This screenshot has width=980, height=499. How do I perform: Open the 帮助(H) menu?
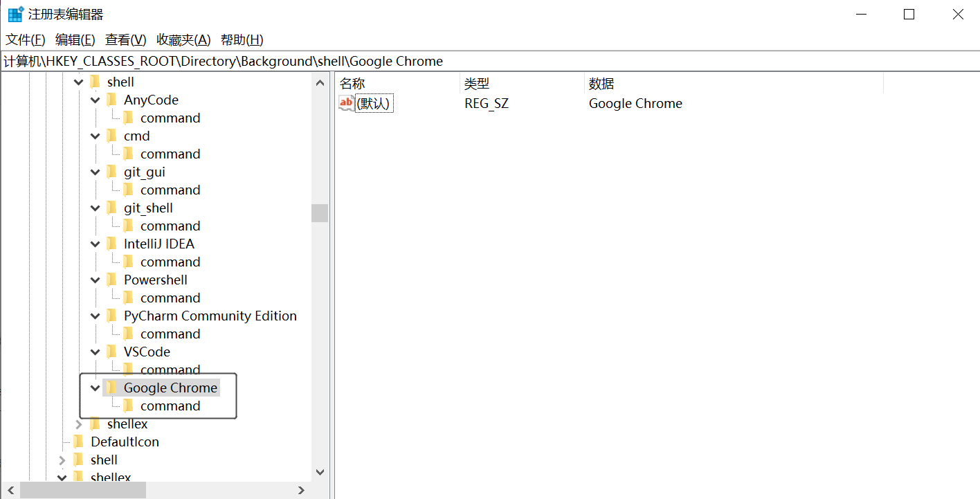click(x=242, y=39)
